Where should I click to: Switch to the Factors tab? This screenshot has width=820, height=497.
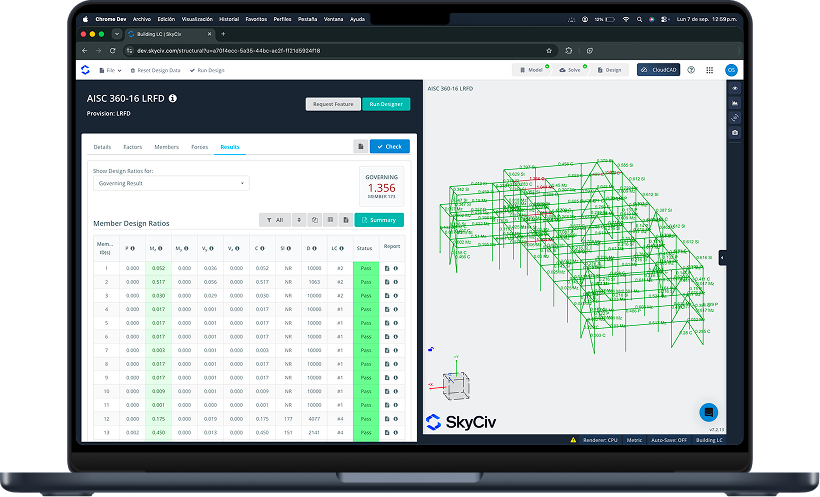pos(133,147)
